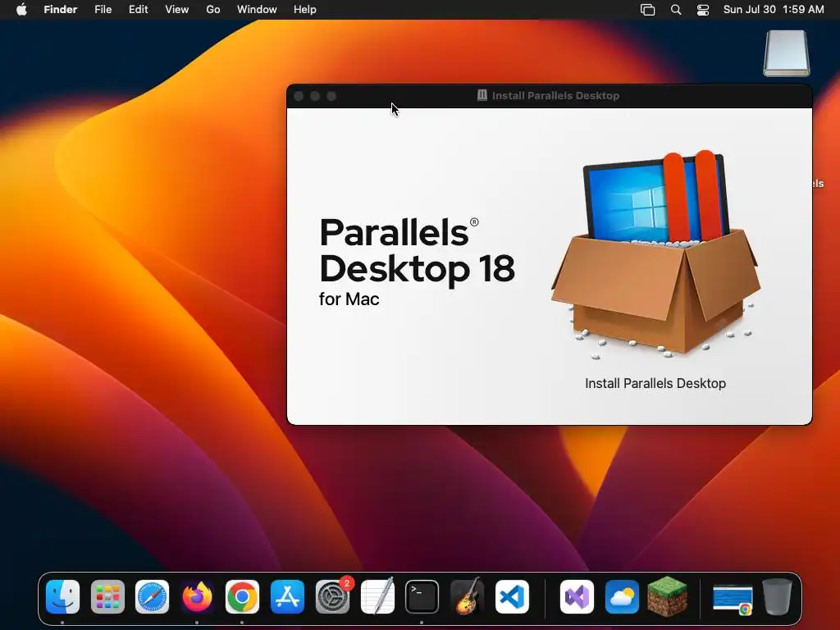Open Stage Manager icon in menu bar
The width and height of the screenshot is (840, 630).
point(648,10)
